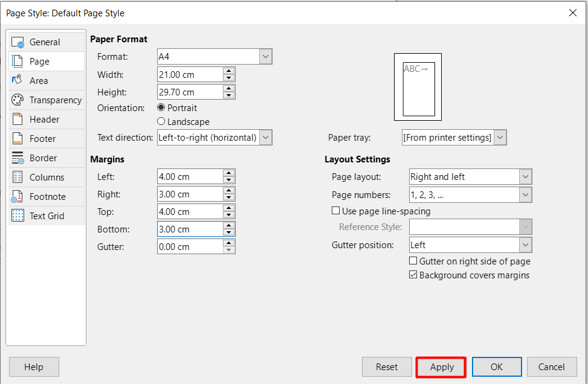Open the paper Format dropdown
Screen dimensions: 588x384
click(265, 56)
